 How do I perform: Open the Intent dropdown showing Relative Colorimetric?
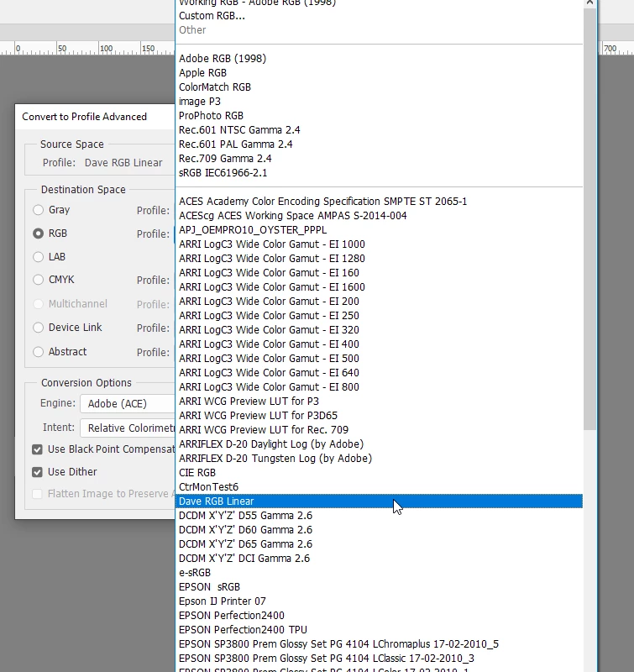tap(128, 428)
